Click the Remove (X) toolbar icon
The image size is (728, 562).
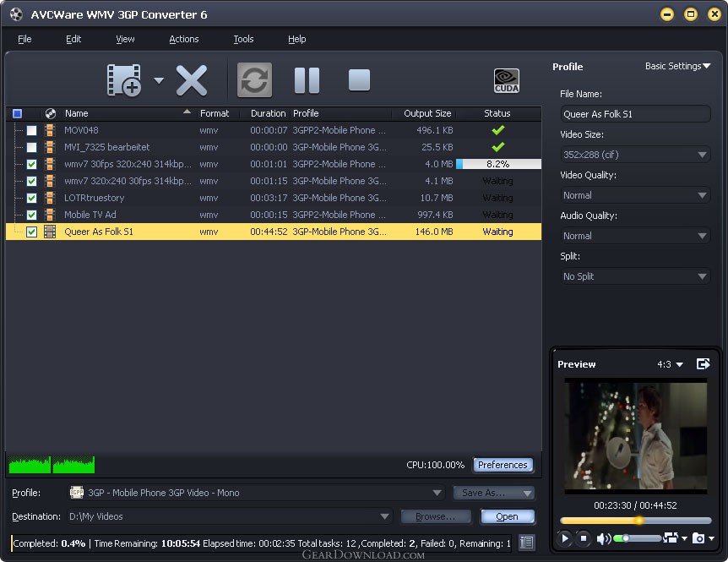(x=192, y=80)
